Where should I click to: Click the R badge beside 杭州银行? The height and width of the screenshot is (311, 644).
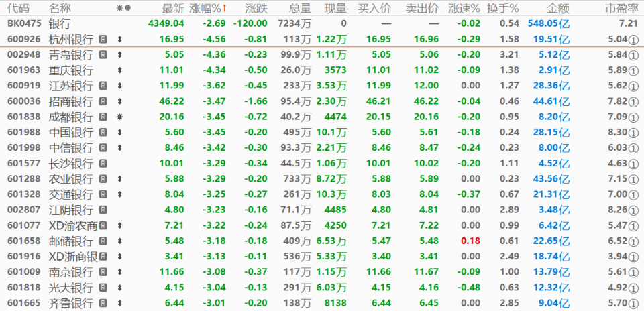pyautogui.click(x=103, y=40)
